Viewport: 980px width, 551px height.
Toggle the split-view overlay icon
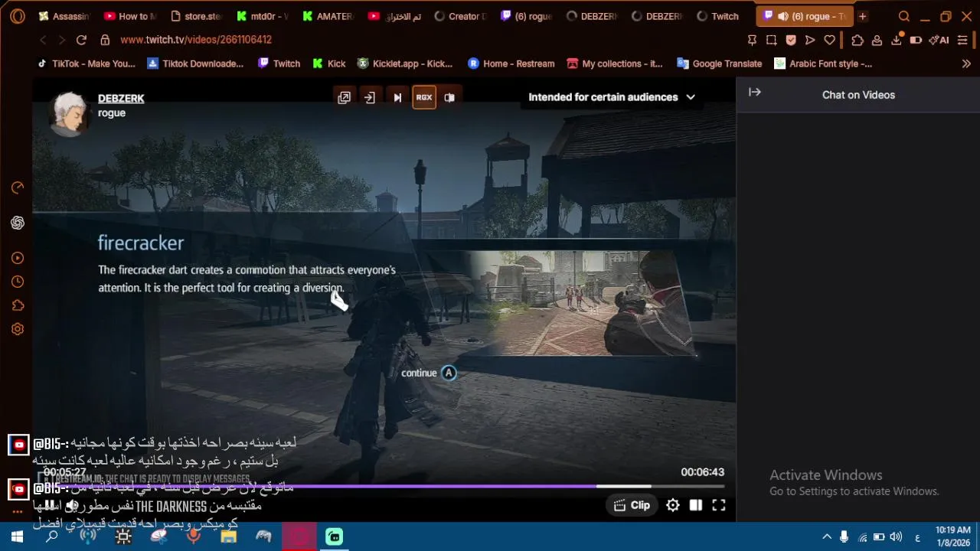coord(449,97)
